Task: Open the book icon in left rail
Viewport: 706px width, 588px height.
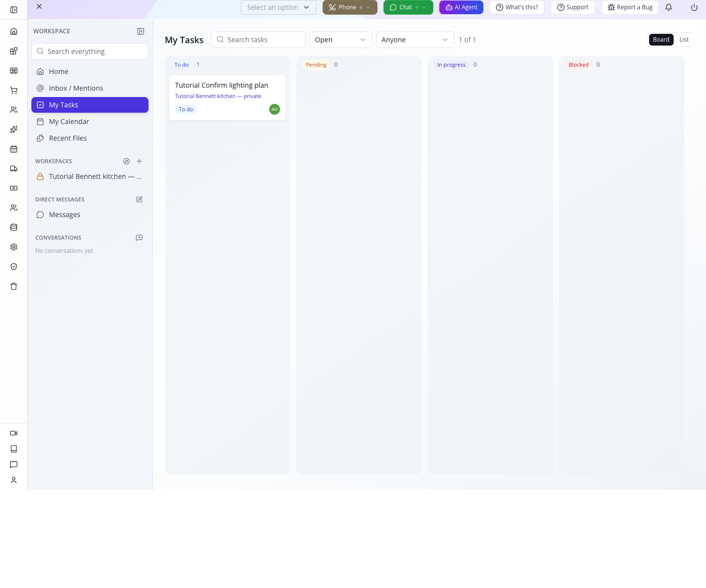Action: (x=14, y=449)
